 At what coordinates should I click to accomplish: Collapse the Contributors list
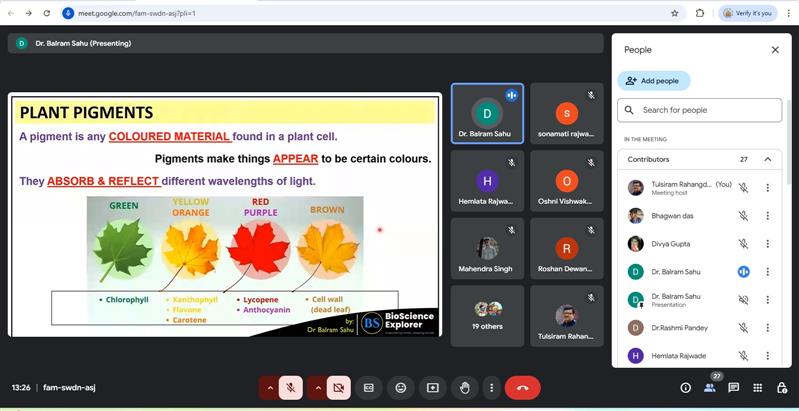(767, 159)
